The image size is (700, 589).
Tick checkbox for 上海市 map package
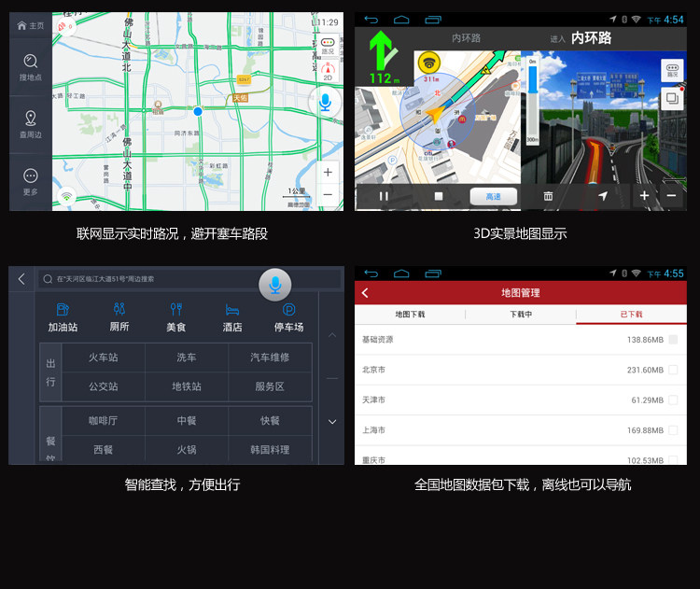pos(673,429)
